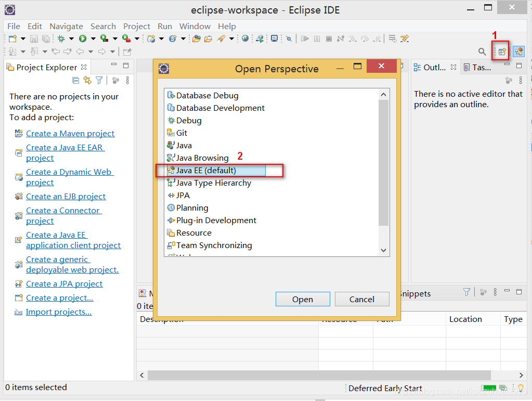
Task: Click the Open Web Browser globe icon
Action: [x=245, y=38]
